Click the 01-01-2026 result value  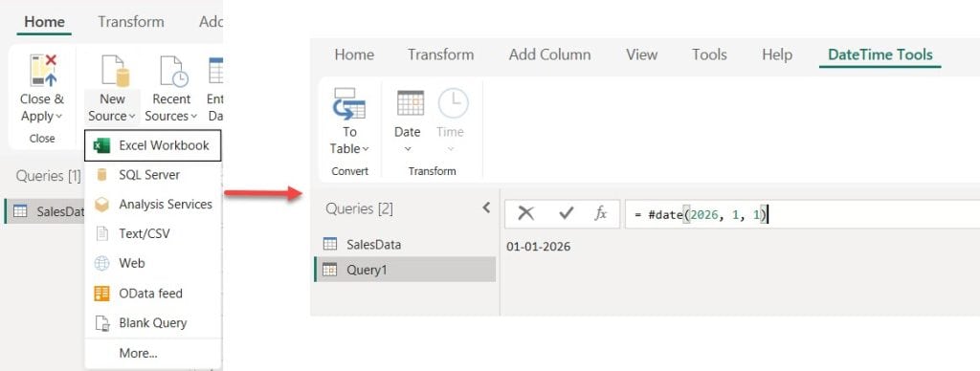coord(538,247)
